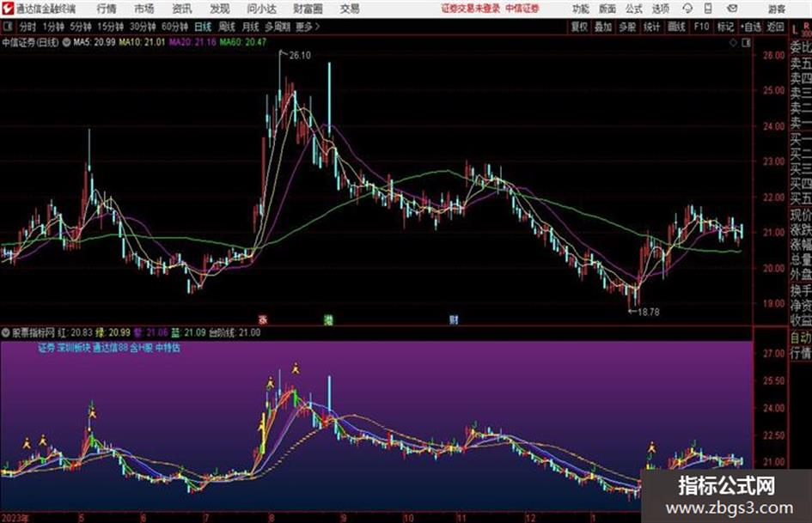Expand the 更多 period options
Viewport: 812px width, 523px height.
point(308,27)
